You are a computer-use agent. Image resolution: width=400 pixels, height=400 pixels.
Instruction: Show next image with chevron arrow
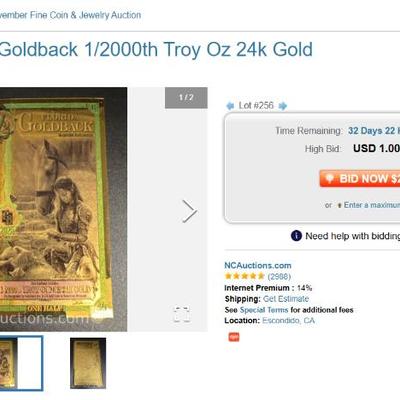tap(189, 211)
